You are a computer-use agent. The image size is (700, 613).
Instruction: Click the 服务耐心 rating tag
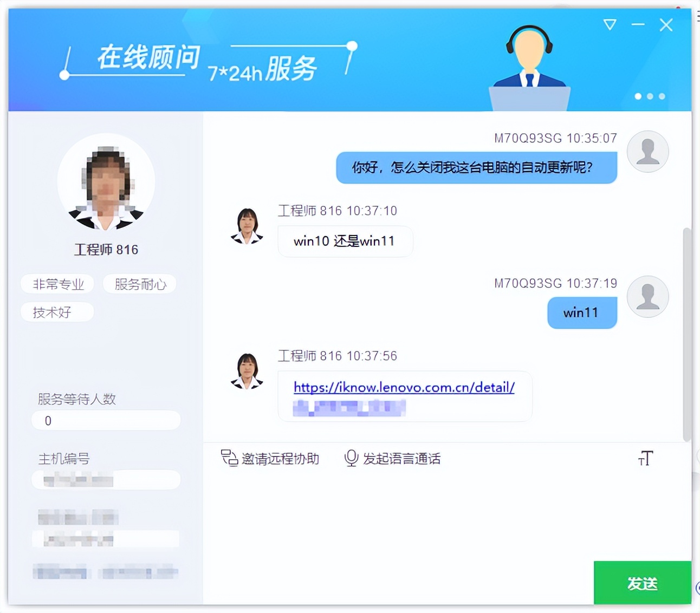pyautogui.click(x=140, y=284)
